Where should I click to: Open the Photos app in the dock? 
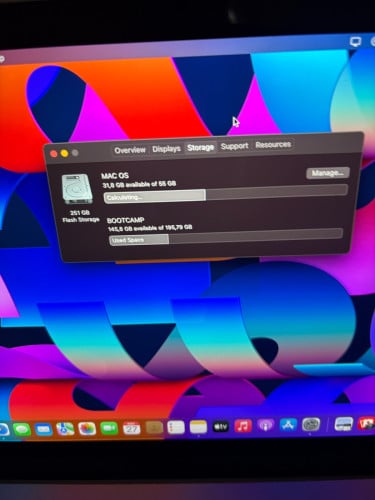(x=87, y=428)
